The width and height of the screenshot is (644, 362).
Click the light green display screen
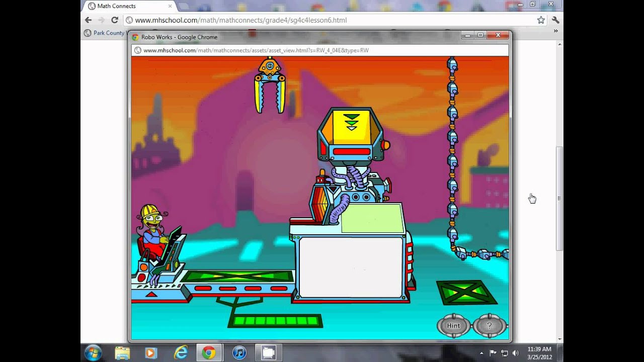pos(372,218)
